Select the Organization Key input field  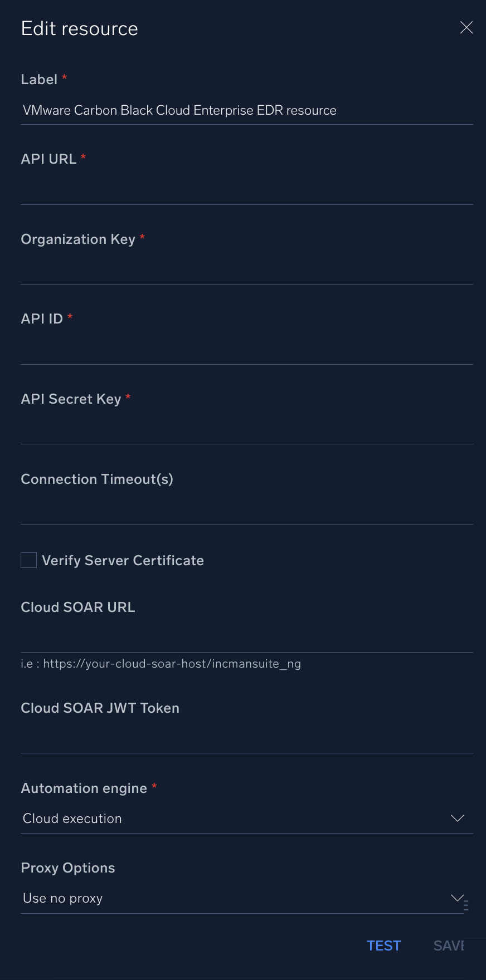[246, 271]
